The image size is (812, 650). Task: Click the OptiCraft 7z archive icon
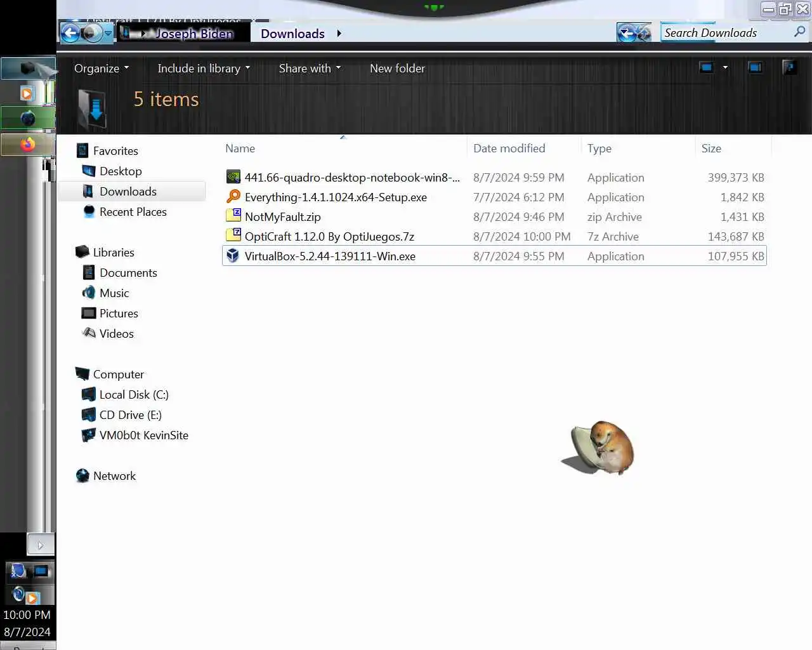tap(233, 235)
